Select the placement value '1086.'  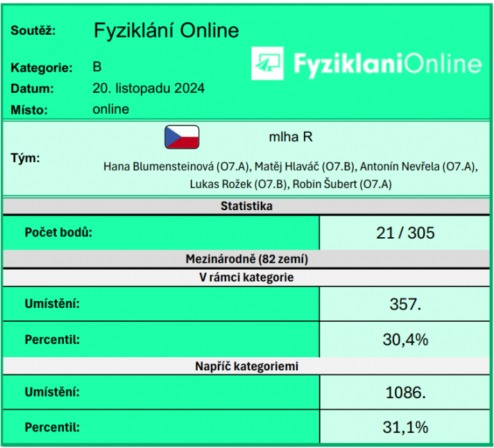point(405,393)
